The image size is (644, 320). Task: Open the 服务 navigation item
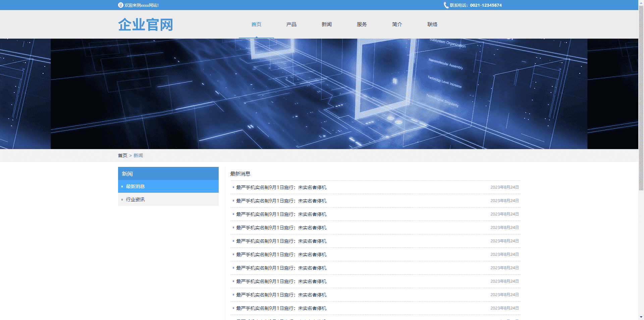pyautogui.click(x=362, y=24)
